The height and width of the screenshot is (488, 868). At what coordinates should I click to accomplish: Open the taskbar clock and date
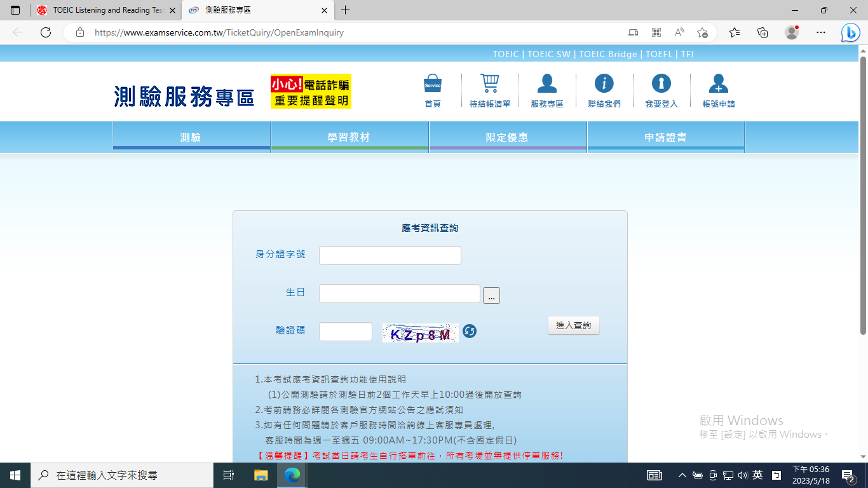(x=811, y=475)
